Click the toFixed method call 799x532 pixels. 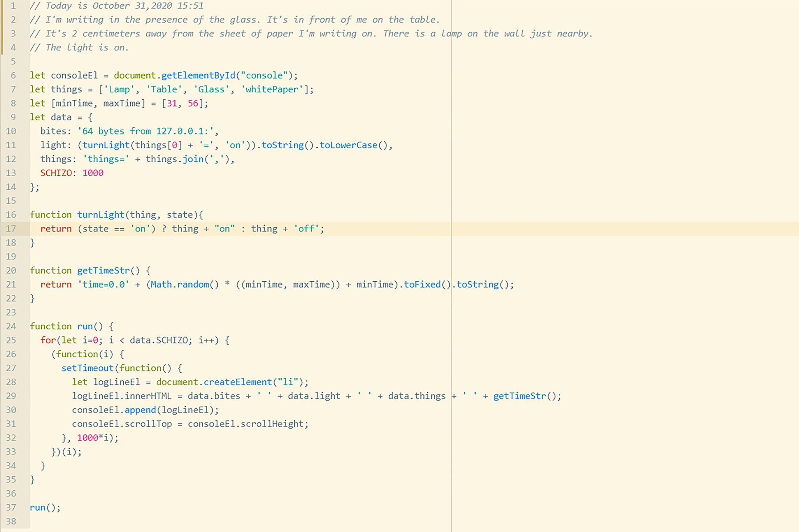[422, 284]
